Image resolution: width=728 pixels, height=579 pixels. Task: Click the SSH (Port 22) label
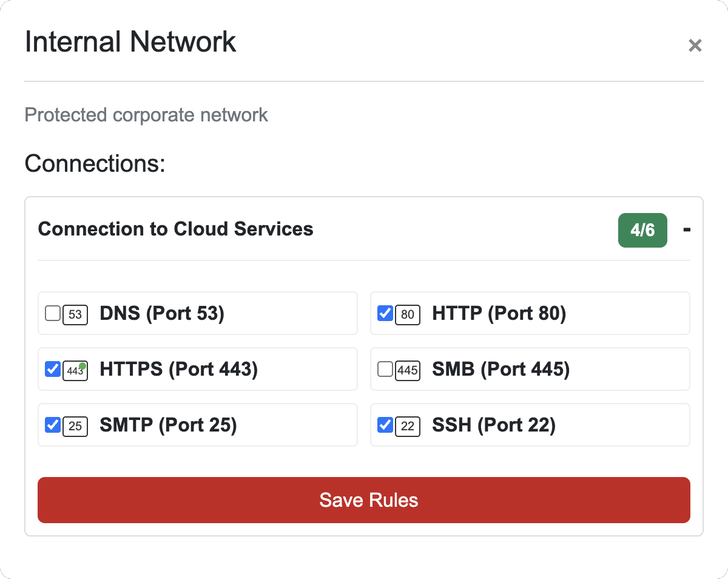click(494, 425)
